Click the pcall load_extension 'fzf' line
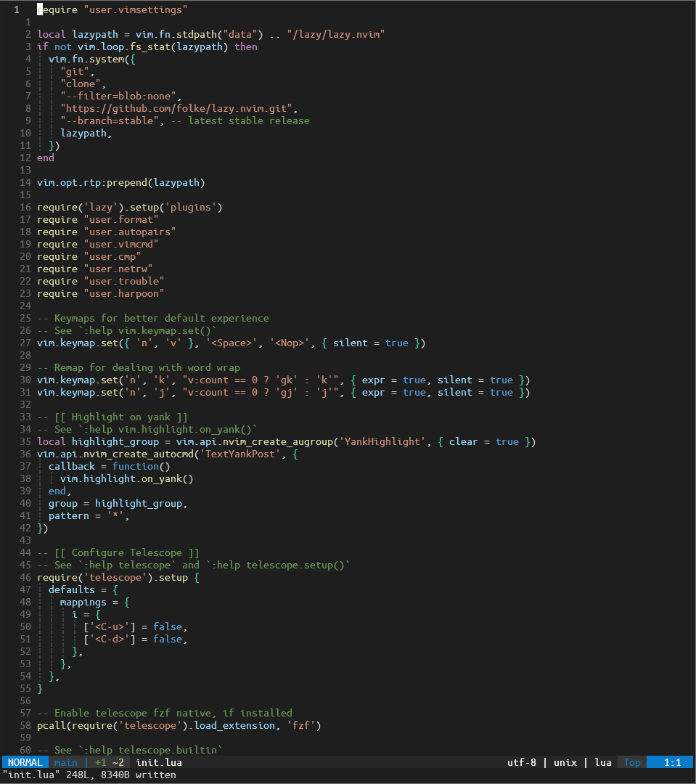Screen dimensions: 696x784 pyautogui.click(x=179, y=725)
